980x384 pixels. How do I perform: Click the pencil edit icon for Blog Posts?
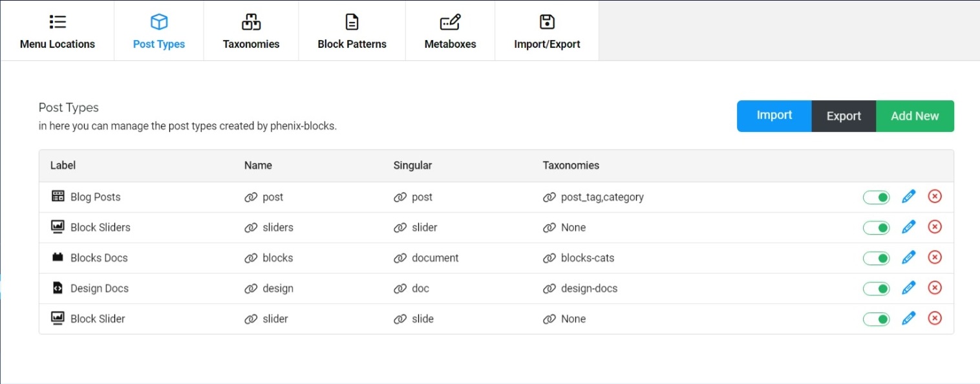909,196
